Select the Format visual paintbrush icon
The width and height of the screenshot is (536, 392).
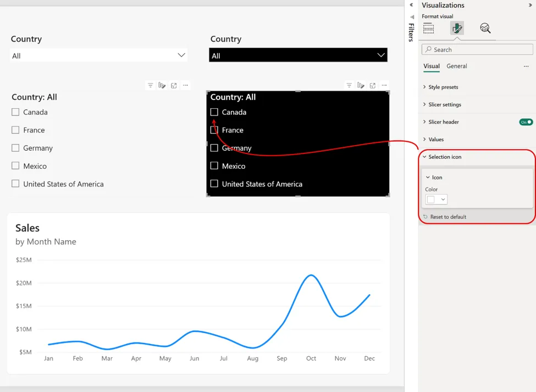click(x=457, y=28)
